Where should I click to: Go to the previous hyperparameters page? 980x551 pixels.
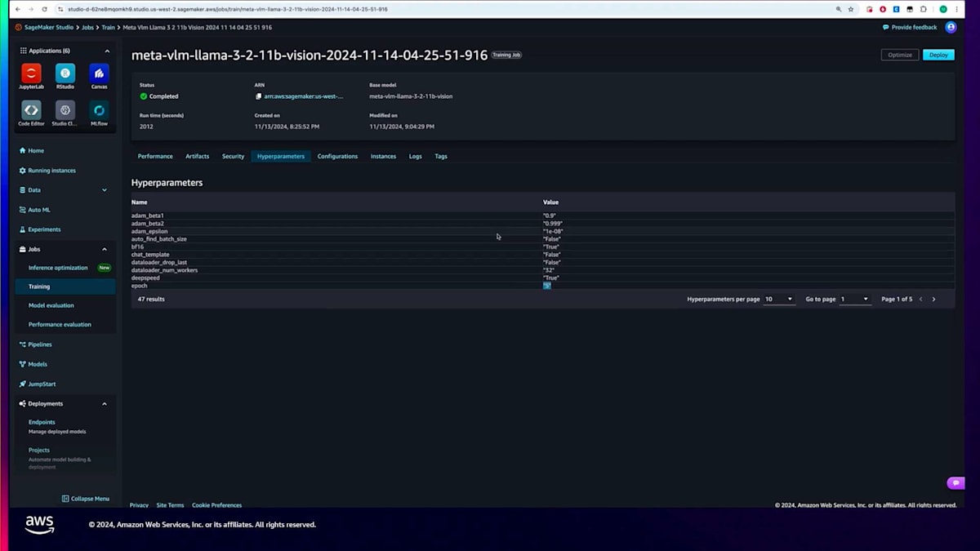click(921, 300)
